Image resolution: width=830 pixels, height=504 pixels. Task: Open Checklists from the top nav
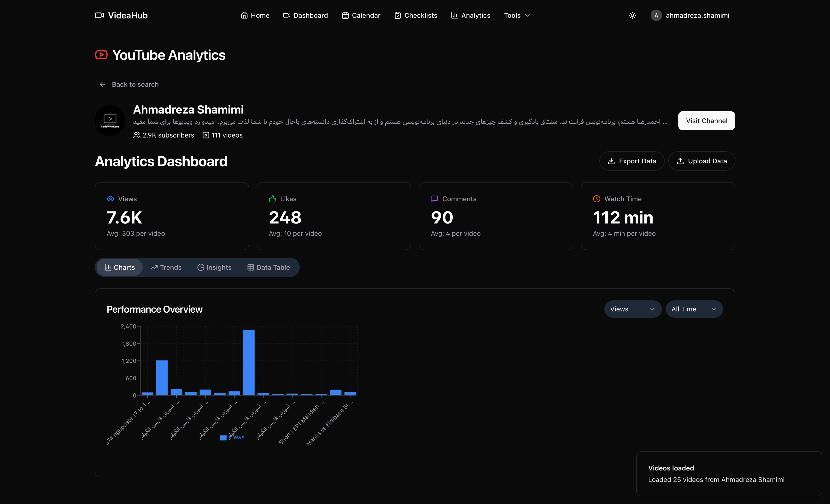(416, 16)
